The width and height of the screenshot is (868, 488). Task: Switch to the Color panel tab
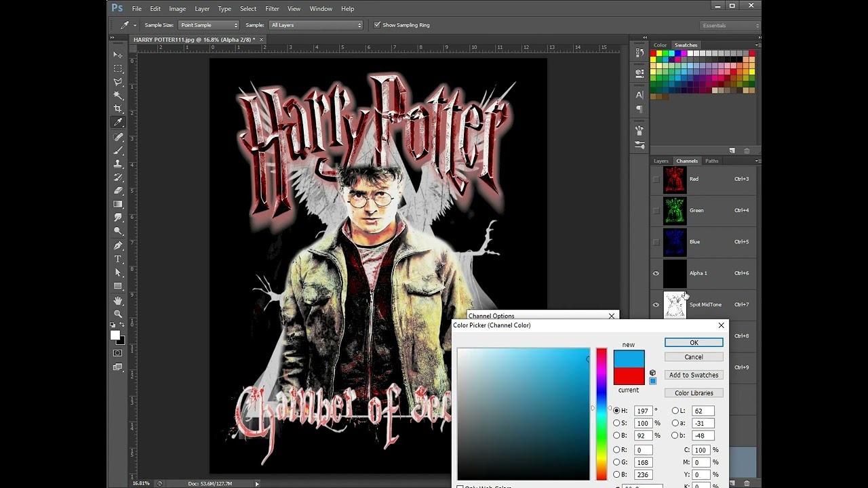(660, 45)
